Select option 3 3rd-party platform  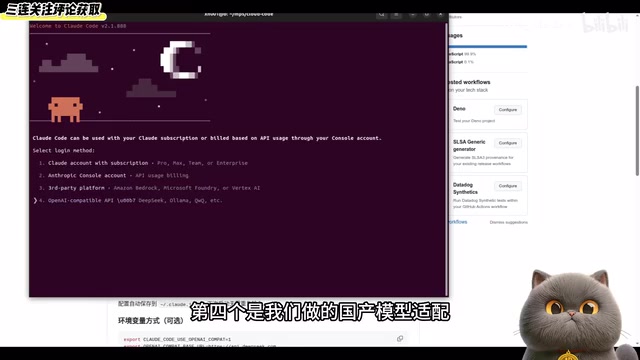click(x=149, y=188)
